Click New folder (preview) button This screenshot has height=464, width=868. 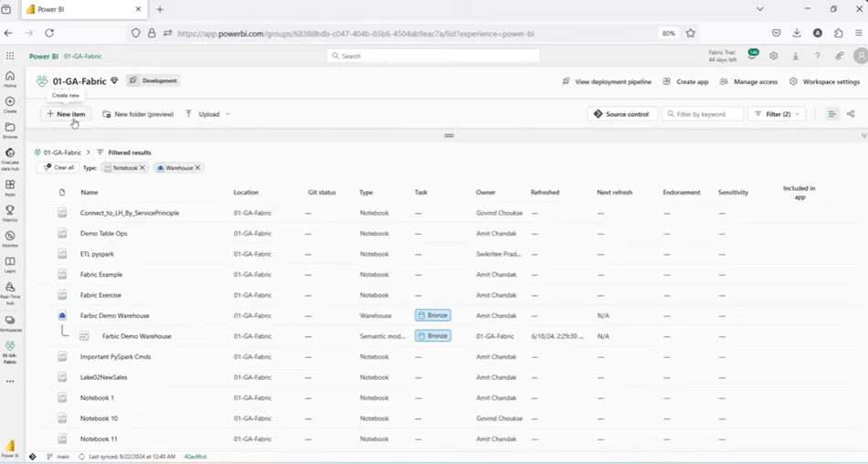138,114
